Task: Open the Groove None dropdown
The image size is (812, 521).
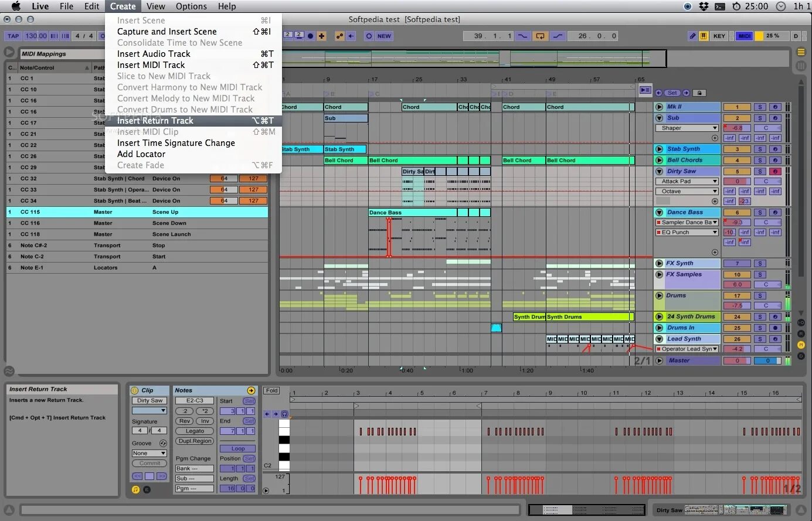Action: 150,453
